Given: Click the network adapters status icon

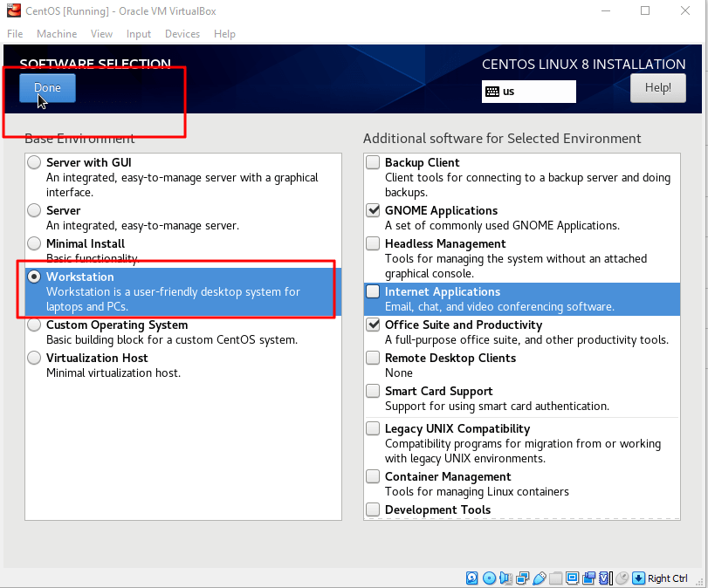Looking at the screenshot, I should tap(522, 578).
